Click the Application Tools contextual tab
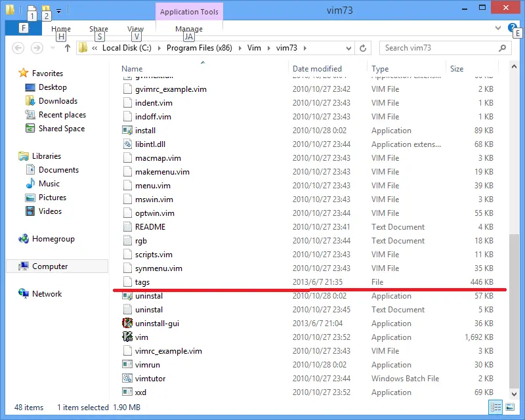 tap(189, 12)
